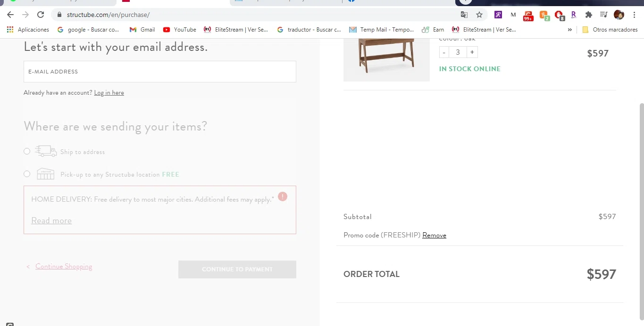Screen dimensions: 644x326
Task: Click the red home delivery alert icon
Action: pyautogui.click(x=283, y=196)
